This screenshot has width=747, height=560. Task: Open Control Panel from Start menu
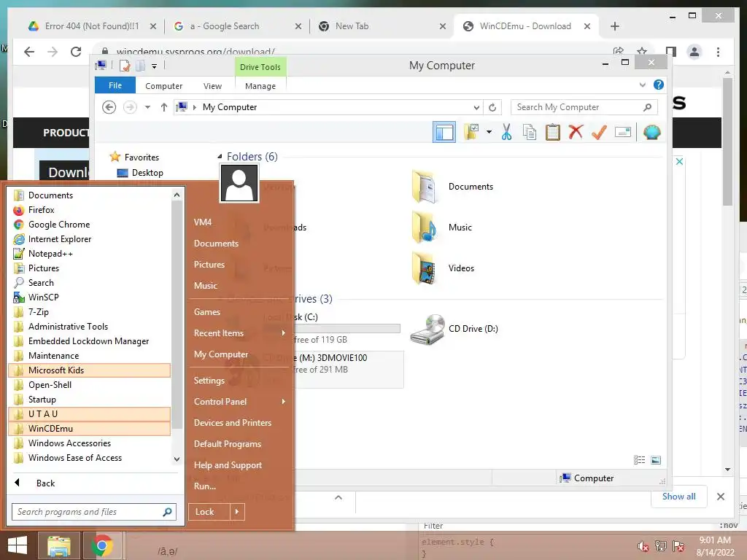240,402
